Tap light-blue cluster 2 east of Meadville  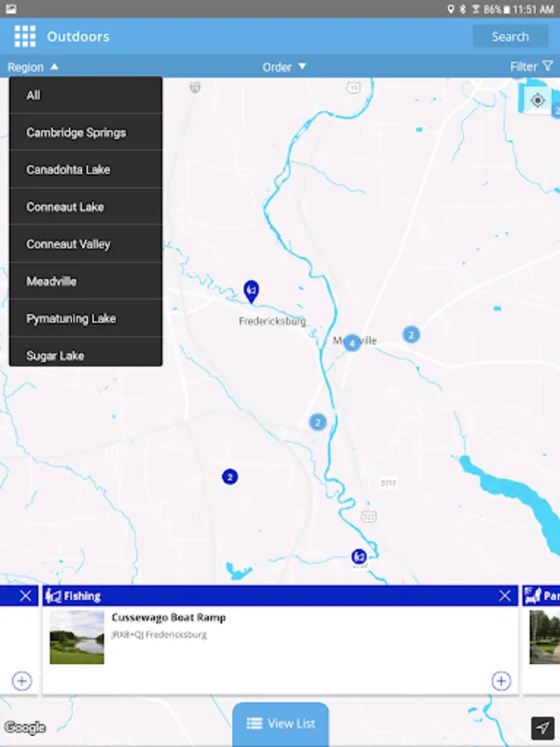point(411,334)
